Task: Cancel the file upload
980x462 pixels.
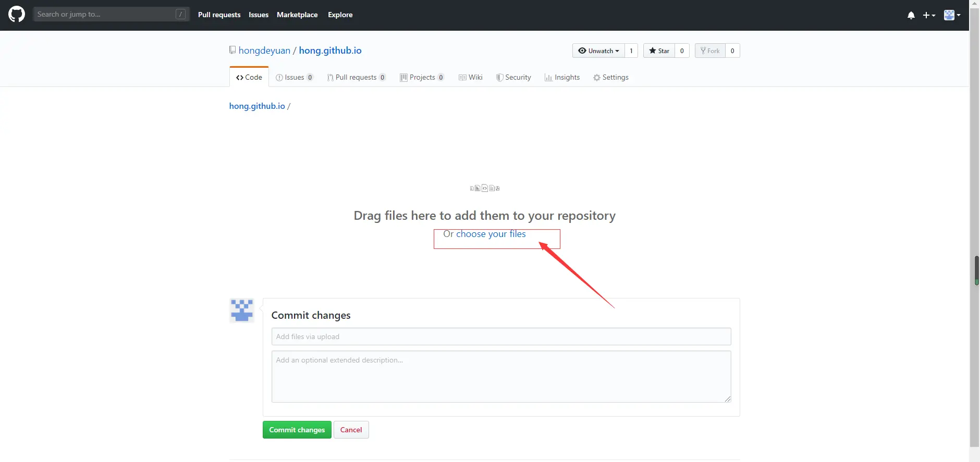Action: (x=351, y=430)
